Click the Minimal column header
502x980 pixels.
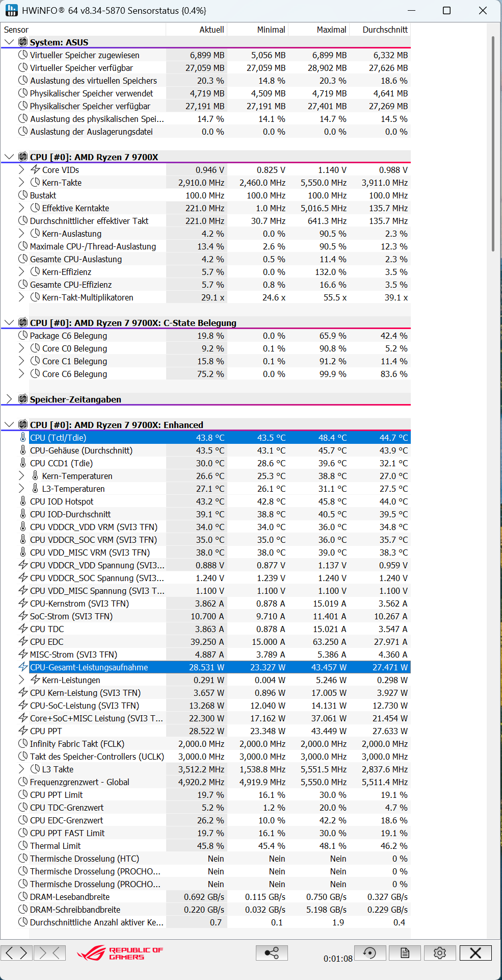pos(258,30)
